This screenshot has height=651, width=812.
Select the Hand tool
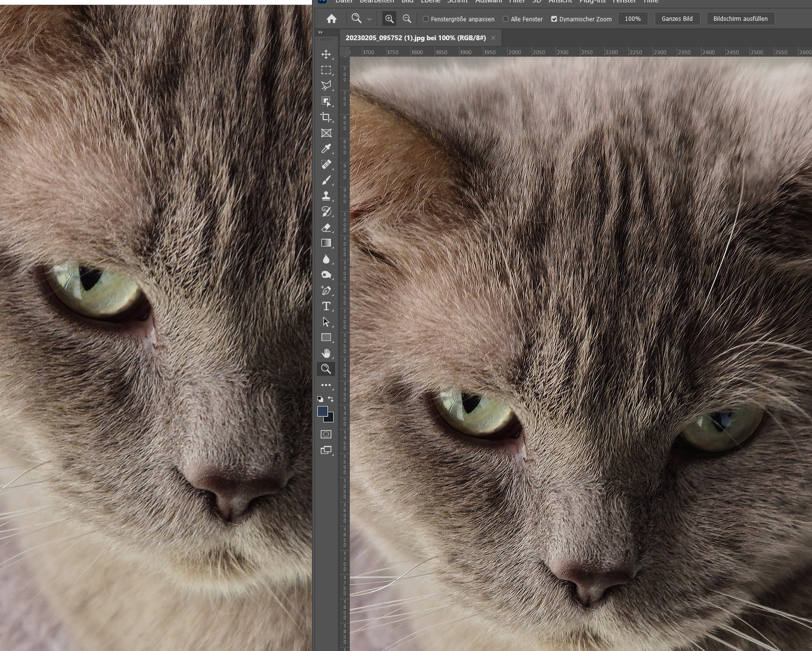pos(326,353)
